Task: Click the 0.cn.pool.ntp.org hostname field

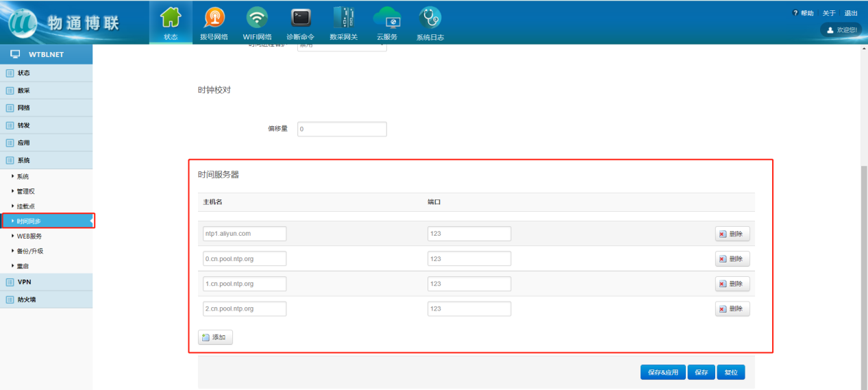Action: tap(245, 258)
